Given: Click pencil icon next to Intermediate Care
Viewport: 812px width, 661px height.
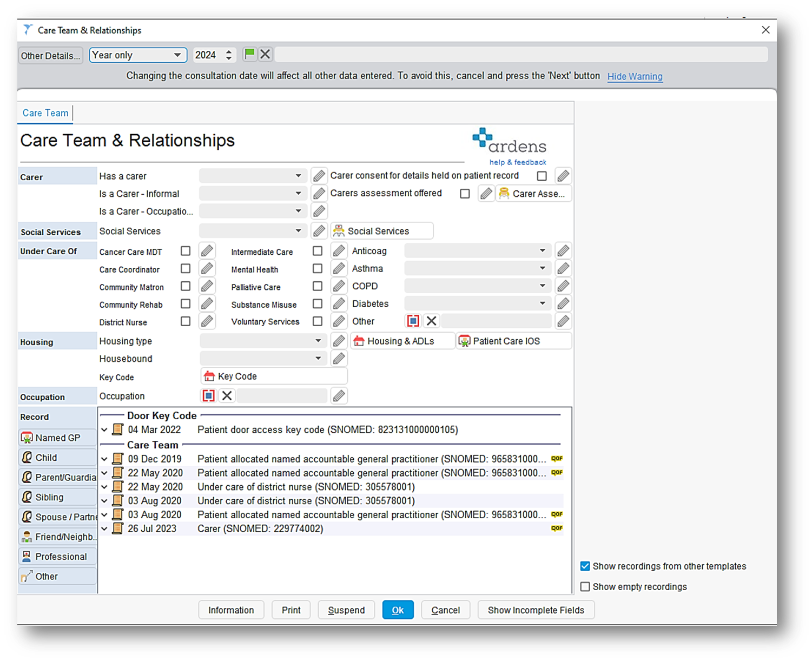Looking at the screenshot, I should coord(339,251).
